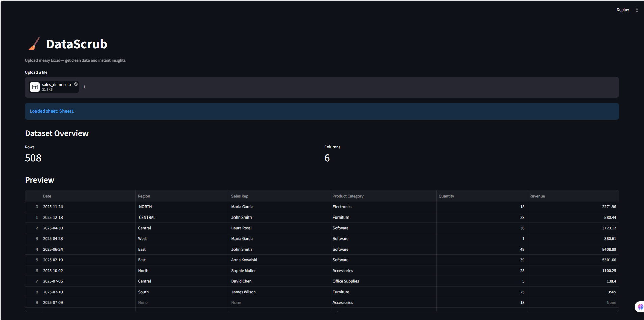Image resolution: width=644 pixels, height=320 pixels.
Task: Select the Office Supplies cell
Action: (x=383, y=281)
